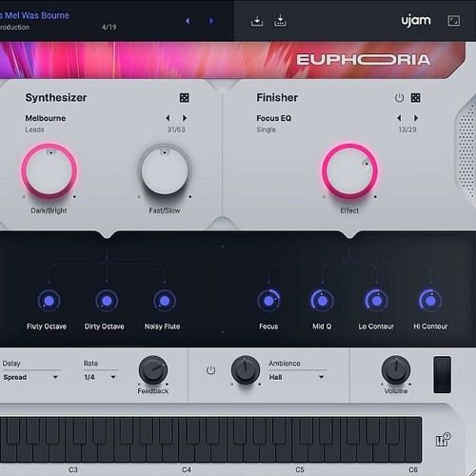The width and height of the screenshot is (476, 476).
Task: Open the Delay Spread type dropdown
Action: point(30,377)
